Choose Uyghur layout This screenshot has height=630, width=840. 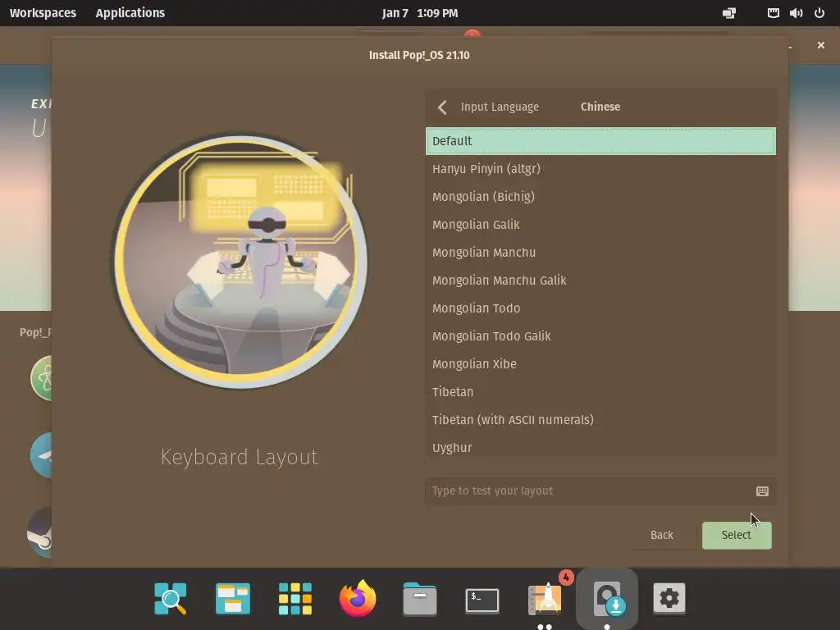(600, 446)
